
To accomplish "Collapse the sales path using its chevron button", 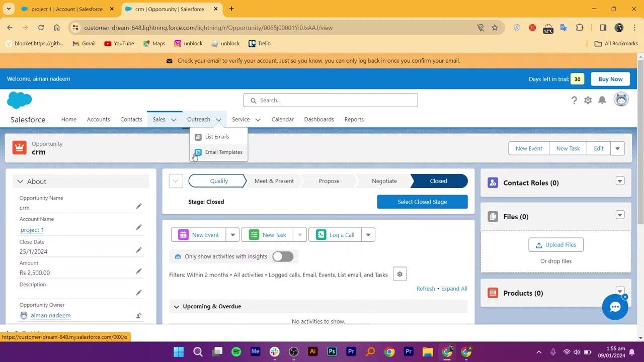I will coord(176,181).
